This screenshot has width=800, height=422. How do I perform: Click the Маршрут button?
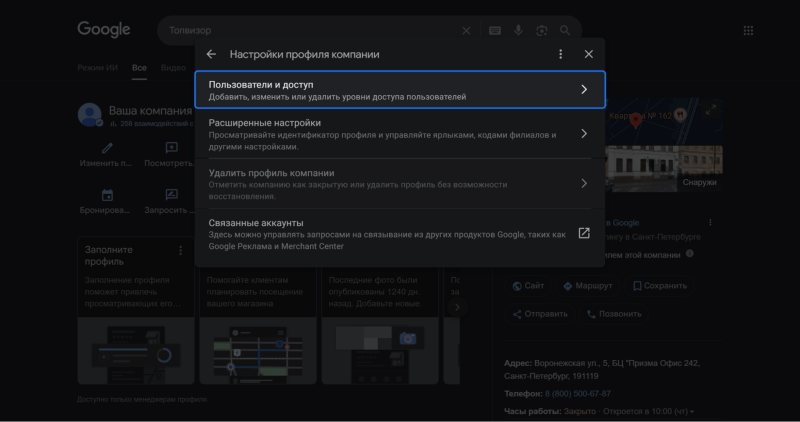587,286
